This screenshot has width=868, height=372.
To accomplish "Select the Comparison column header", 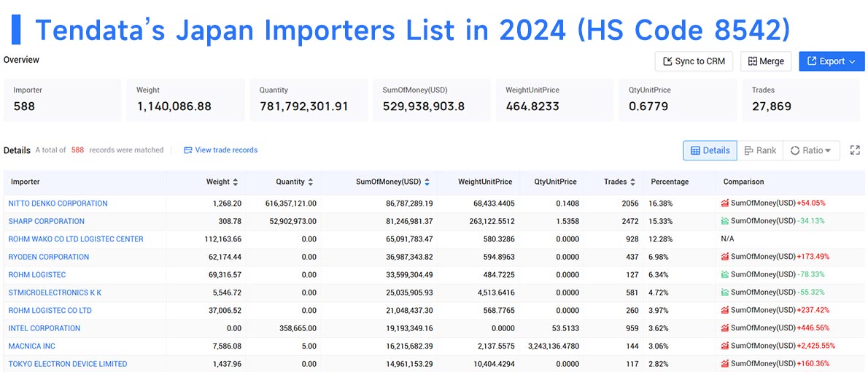I will click(743, 182).
